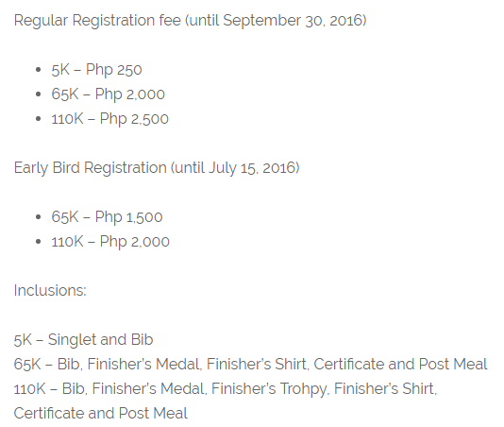The image size is (504, 427).
Task: Click the Regular Registration fee heading
Action: pyautogui.click(x=191, y=21)
